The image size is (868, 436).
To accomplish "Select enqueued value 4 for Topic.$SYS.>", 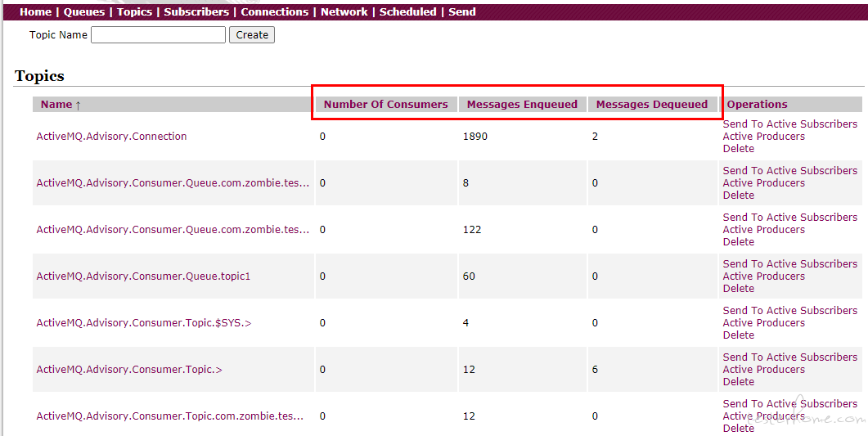I will point(465,322).
